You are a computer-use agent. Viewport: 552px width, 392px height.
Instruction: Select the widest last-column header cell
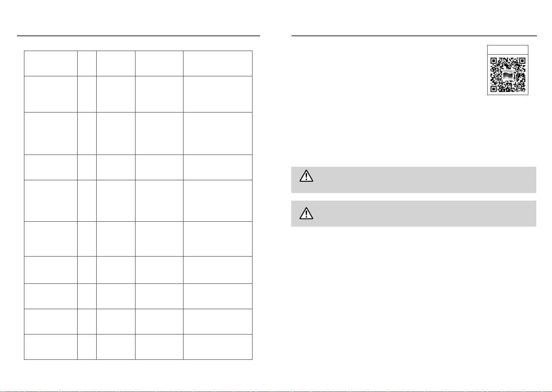coord(218,63)
